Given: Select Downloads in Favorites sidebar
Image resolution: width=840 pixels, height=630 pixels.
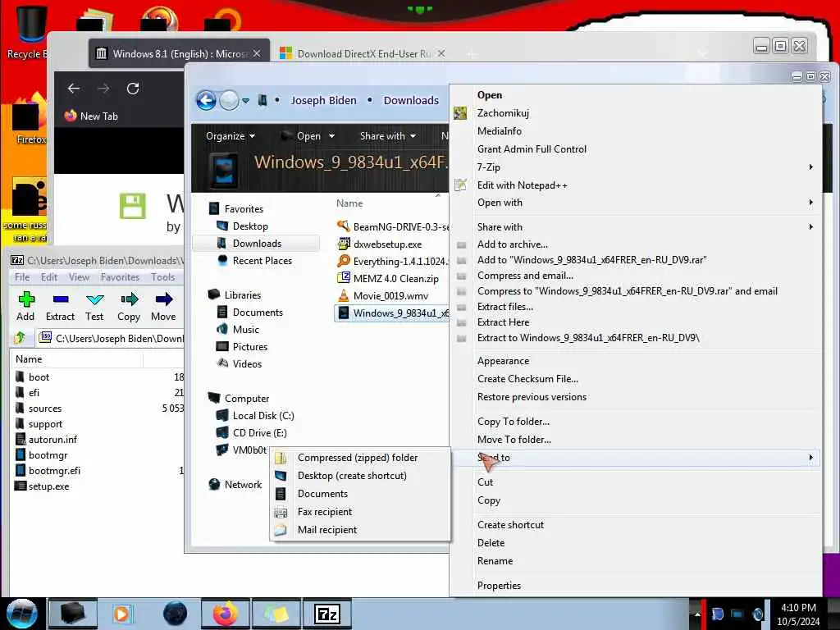Looking at the screenshot, I should [256, 243].
